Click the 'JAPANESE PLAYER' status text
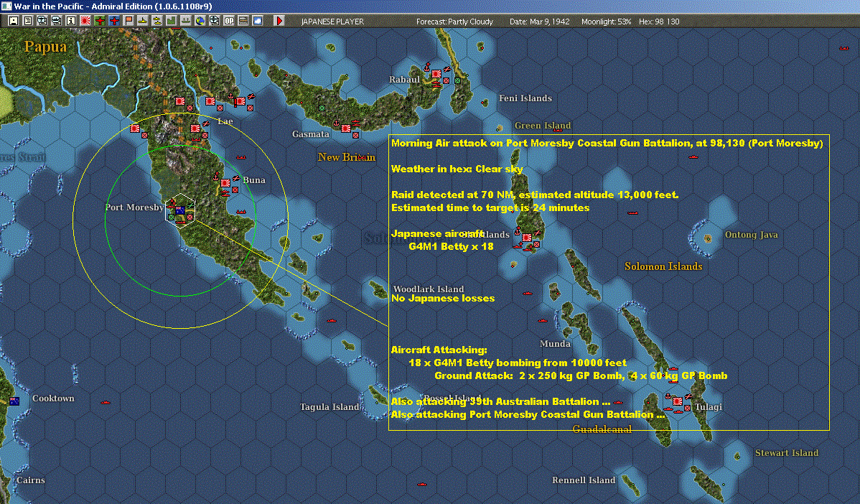Screen dimensions: 860x504 point(332,22)
